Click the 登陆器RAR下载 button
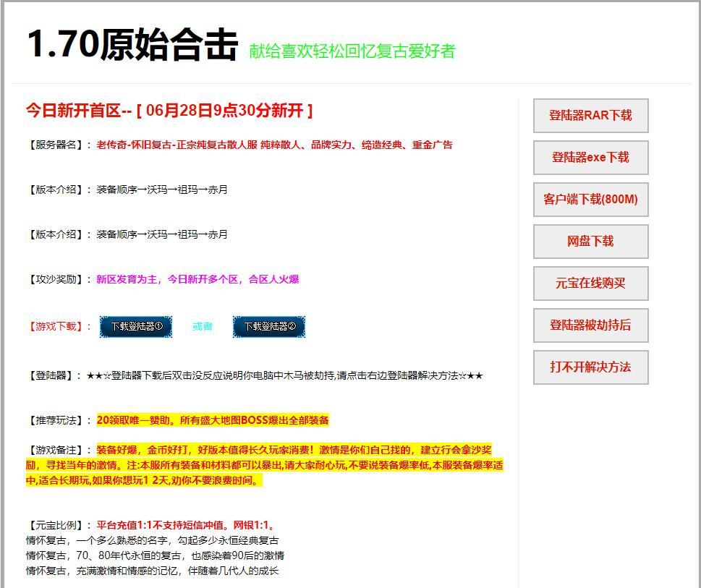 590,115
